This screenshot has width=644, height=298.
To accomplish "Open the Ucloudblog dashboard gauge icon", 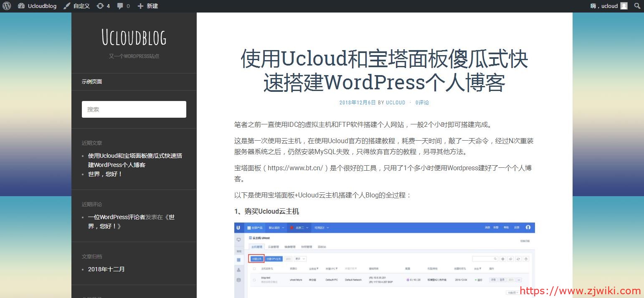I will pyautogui.click(x=21, y=6).
